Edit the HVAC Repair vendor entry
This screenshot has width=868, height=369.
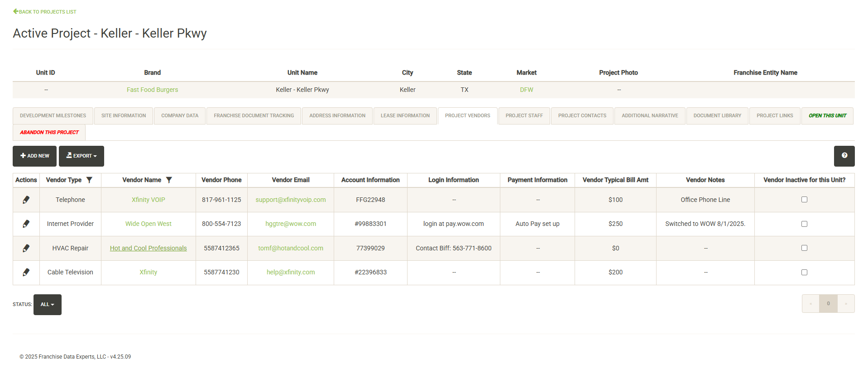[26, 248]
